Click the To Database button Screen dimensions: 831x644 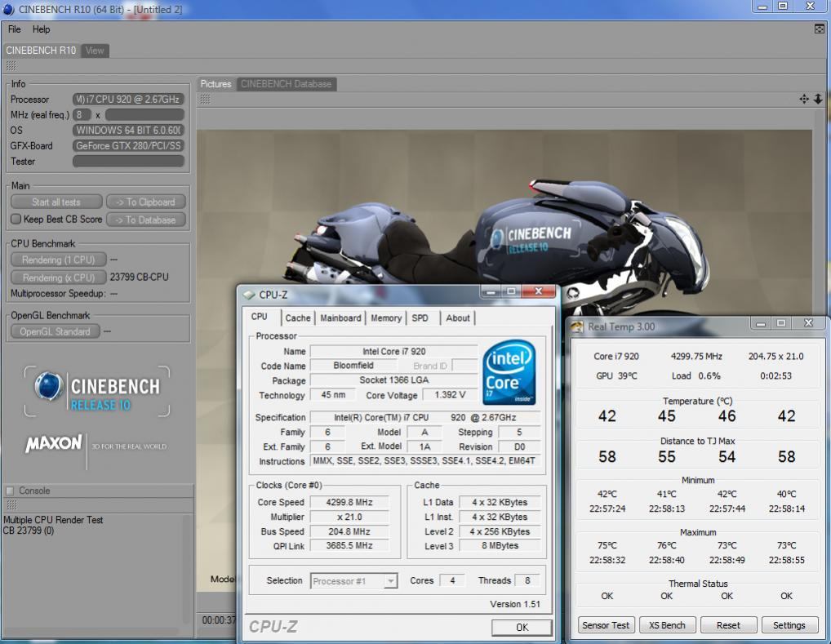tap(146, 220)
